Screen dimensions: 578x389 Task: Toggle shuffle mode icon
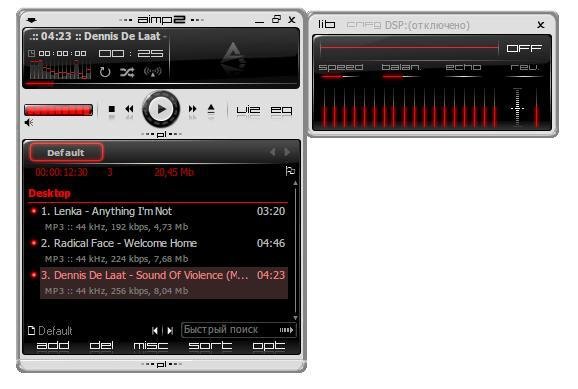coord(127,72)
